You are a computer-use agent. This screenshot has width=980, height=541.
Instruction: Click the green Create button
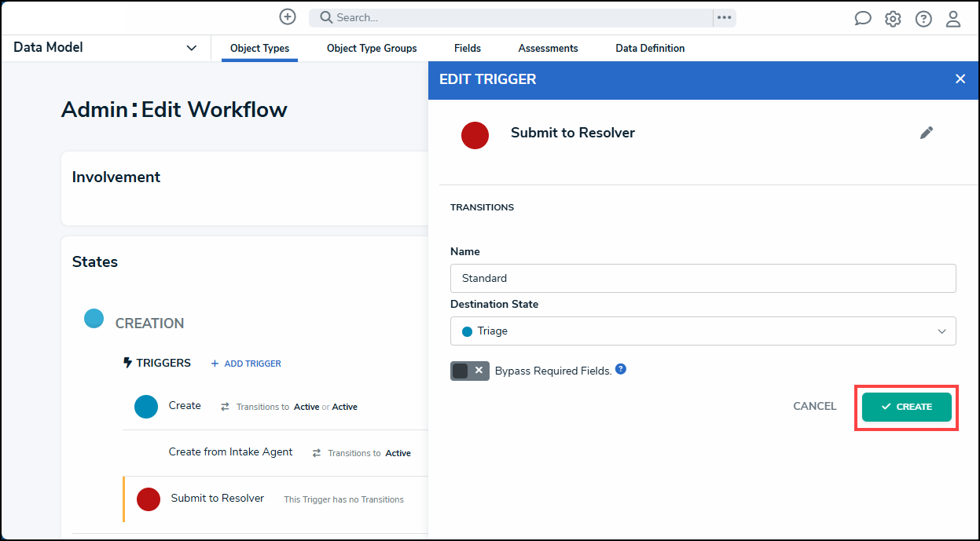907,407
